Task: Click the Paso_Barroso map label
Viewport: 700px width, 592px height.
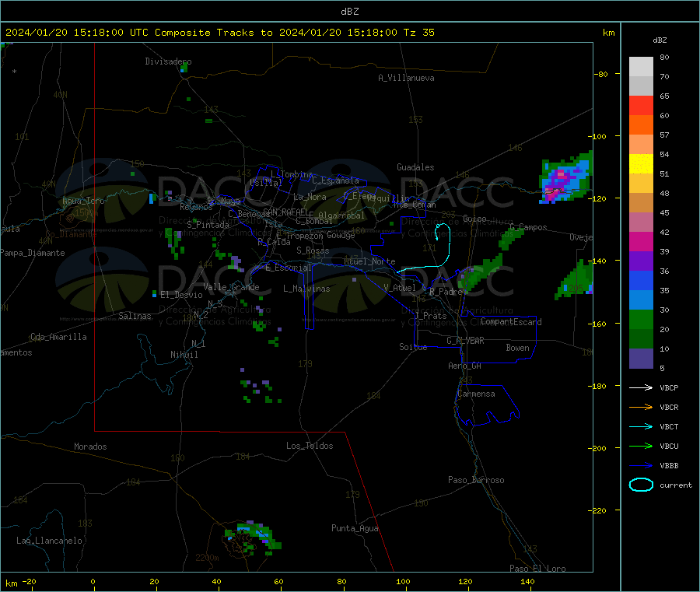Action: pos(476,480)
